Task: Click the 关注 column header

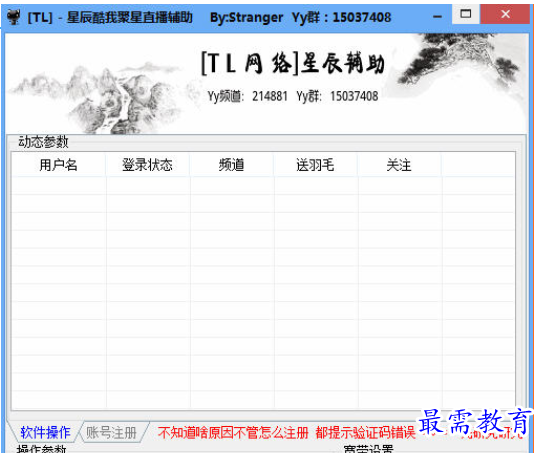Action: [x=399, y=165]
